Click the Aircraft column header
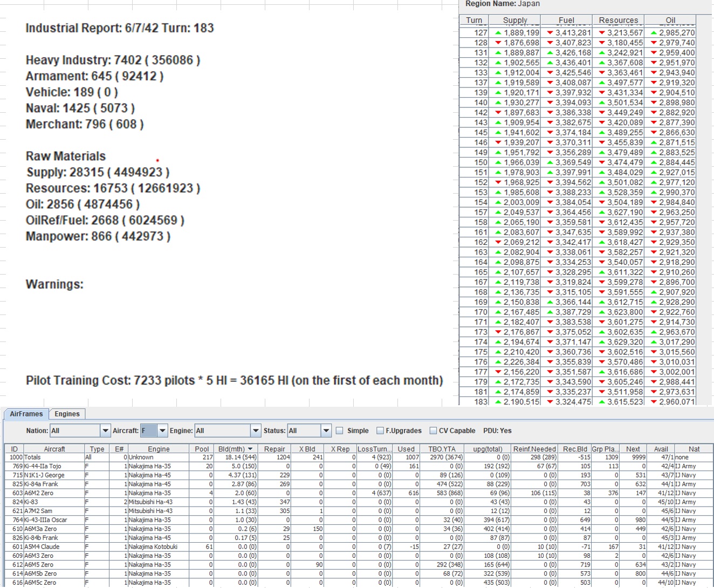Screen dimensions: 714x588 pos(54,449)
